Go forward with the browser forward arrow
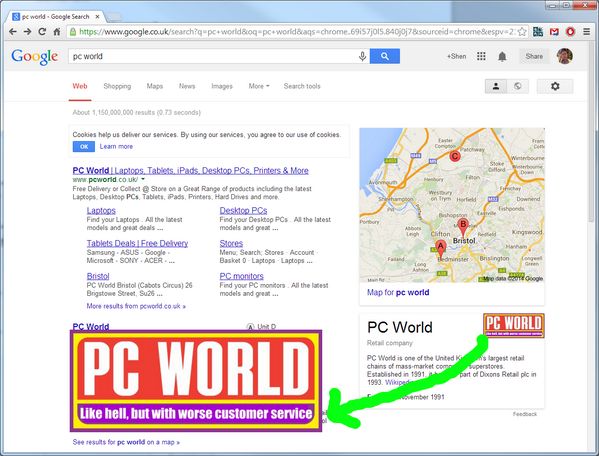This screenshot has width=599, height=456. [27, 32]
